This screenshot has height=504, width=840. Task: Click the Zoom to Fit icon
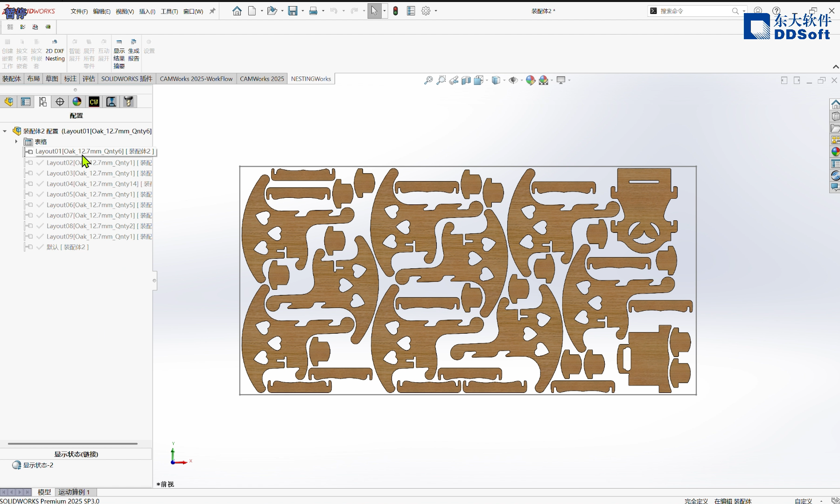point(428,80)
